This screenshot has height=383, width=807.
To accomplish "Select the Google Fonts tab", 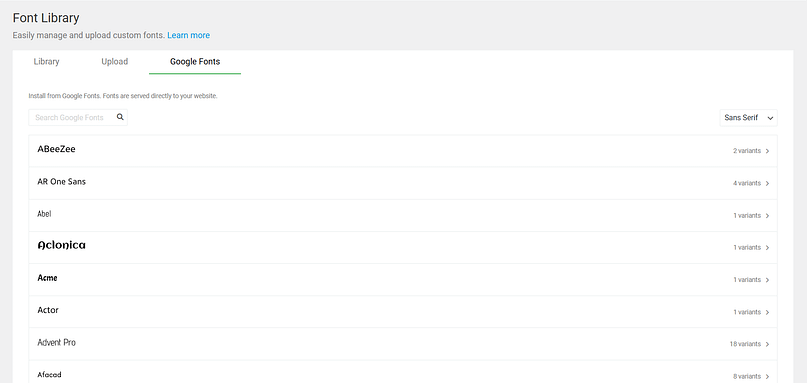I will click(x=195, y=61).
